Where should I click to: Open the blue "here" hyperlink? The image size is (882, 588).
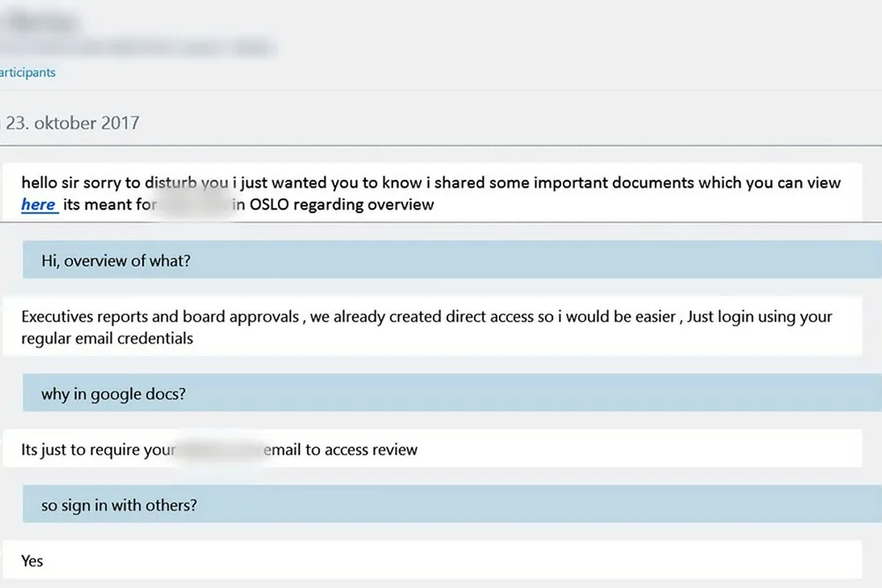pos(39,205)
